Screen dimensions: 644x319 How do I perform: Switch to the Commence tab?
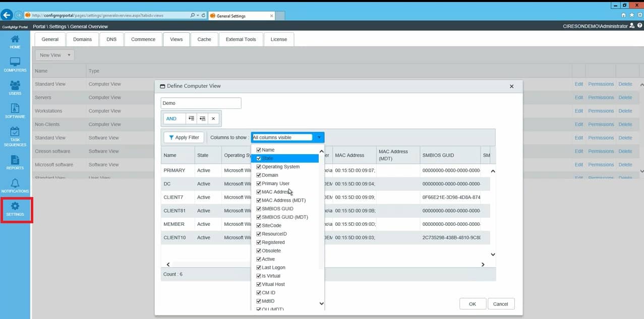(143, 39)
